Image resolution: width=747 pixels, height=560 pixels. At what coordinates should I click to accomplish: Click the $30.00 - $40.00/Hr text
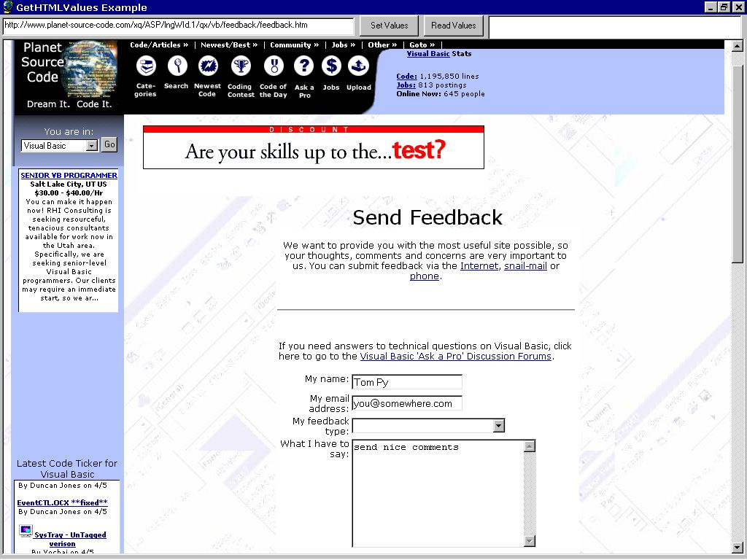(69, 192)
